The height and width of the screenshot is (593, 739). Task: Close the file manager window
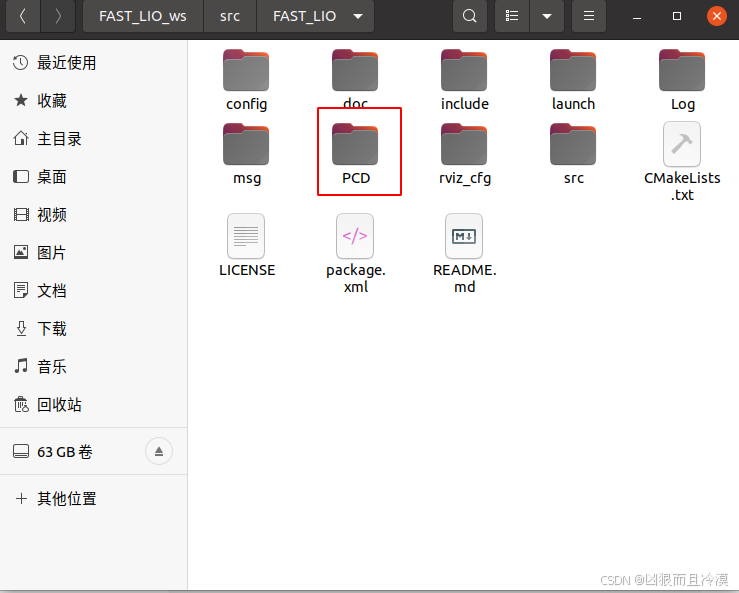tap(716, 16)
